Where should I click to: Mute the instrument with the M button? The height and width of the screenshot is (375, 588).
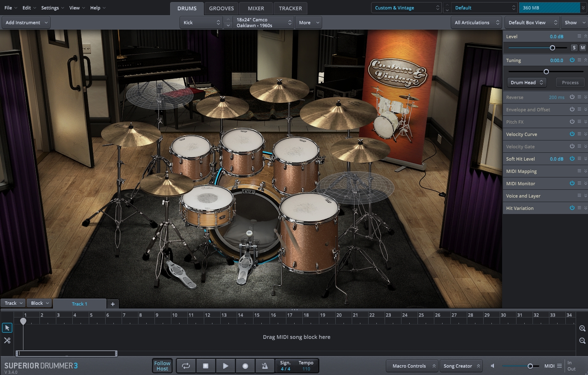tap(582, 48)
